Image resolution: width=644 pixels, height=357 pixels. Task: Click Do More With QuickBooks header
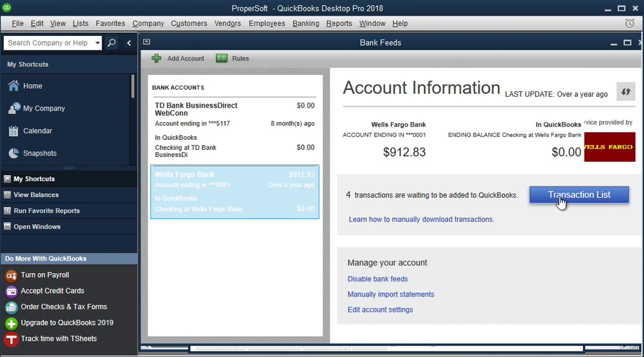click(69, 259)
